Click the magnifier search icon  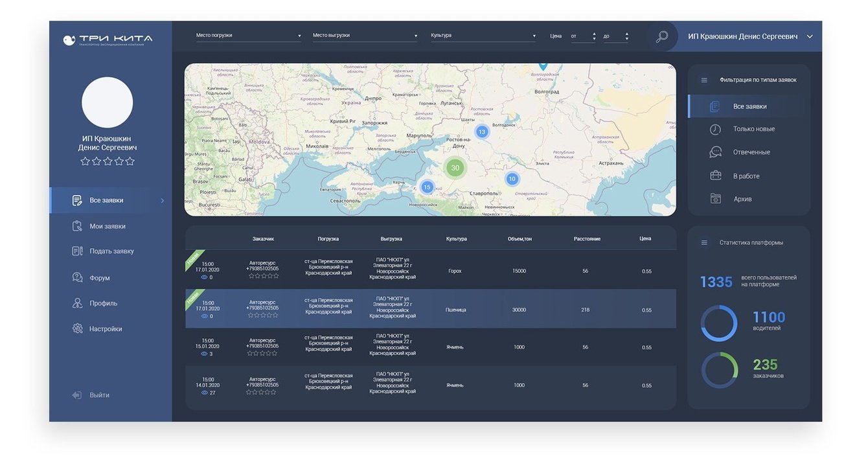pyautogui.click(x=661, y=37)
